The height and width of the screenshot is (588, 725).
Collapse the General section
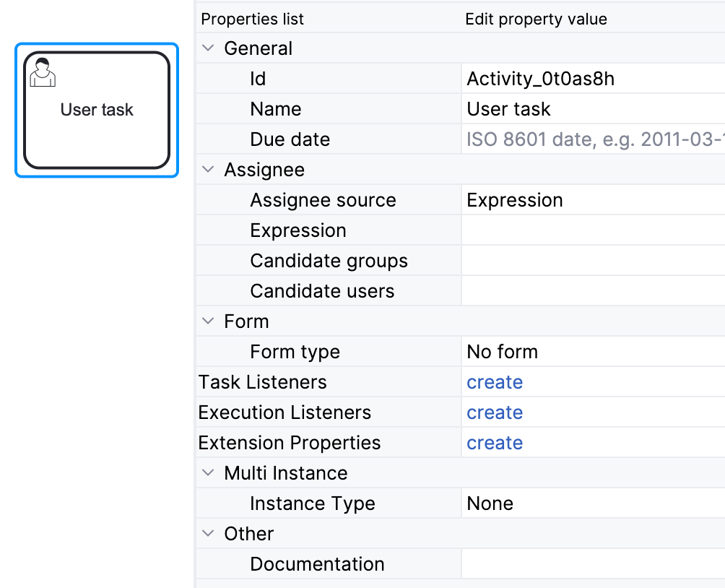[x=209, y=48]
